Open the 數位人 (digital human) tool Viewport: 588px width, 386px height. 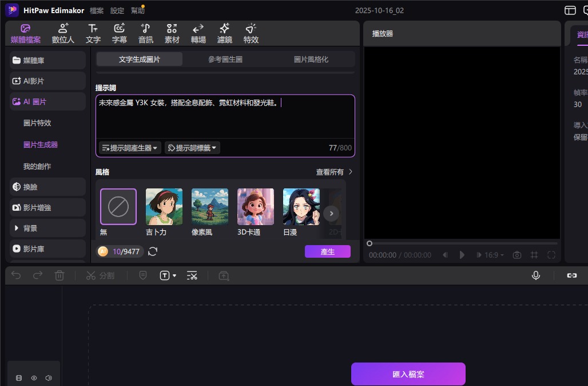[63, 33]
